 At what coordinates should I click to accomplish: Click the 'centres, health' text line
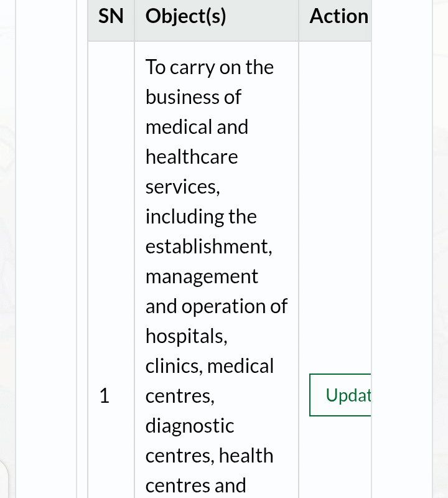tap(209, 456)
